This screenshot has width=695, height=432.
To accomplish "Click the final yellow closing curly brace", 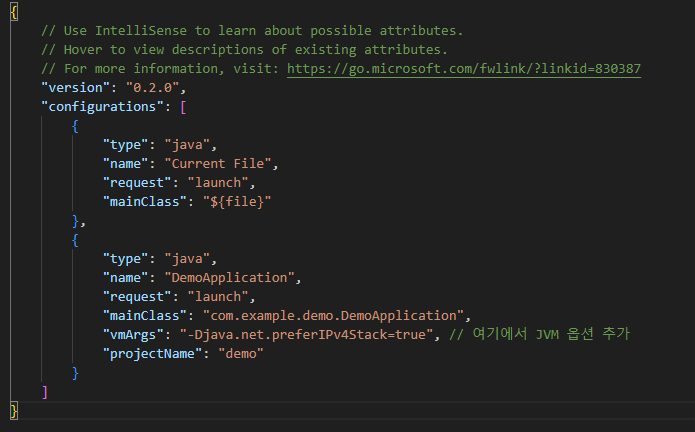I will [x=14, y=411].
